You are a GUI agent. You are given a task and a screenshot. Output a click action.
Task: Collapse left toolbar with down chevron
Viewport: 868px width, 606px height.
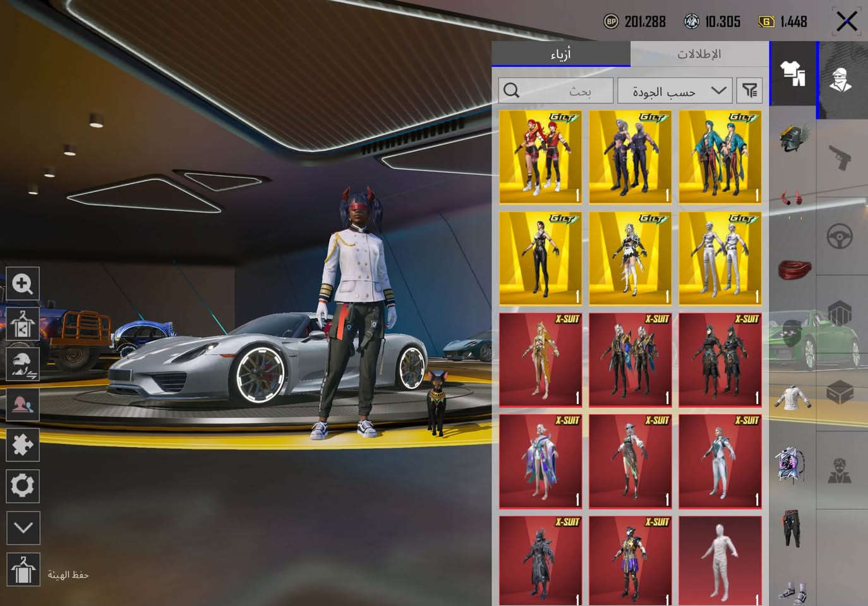click(23, 528)
